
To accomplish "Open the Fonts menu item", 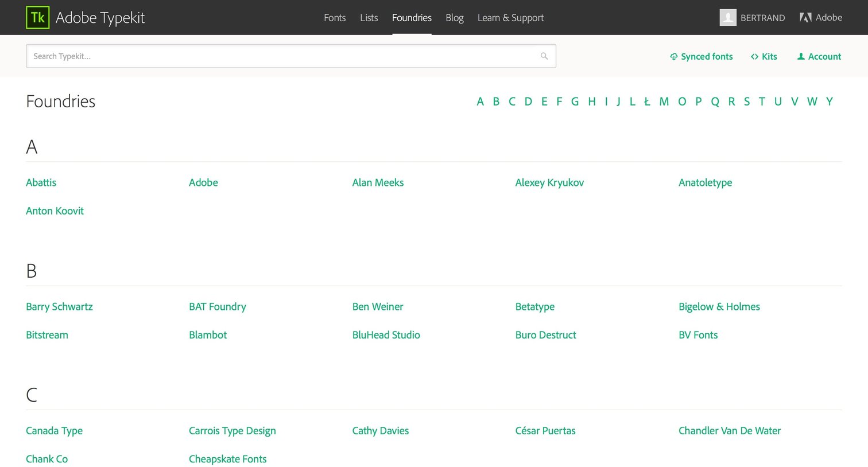I will click(335, 18).
